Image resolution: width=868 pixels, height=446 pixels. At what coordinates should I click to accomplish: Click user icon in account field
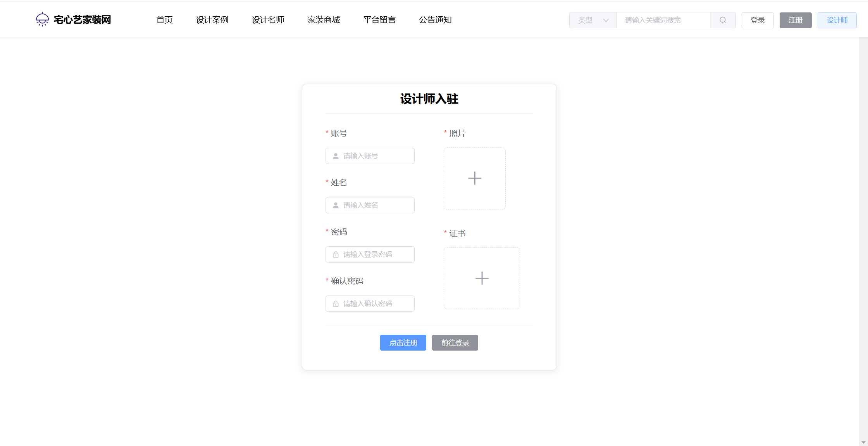336,156
